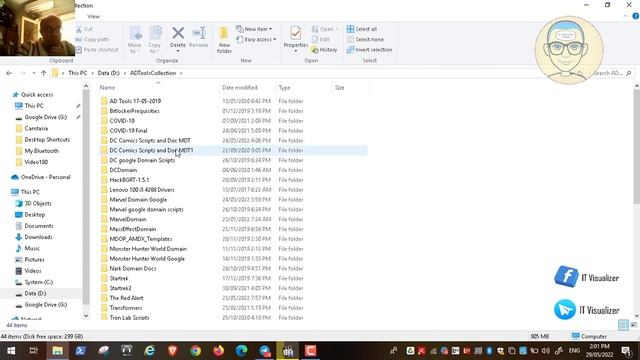
Task: Select the HackBGRT-1.5.1 folder
Action: (x=129, y=180)
